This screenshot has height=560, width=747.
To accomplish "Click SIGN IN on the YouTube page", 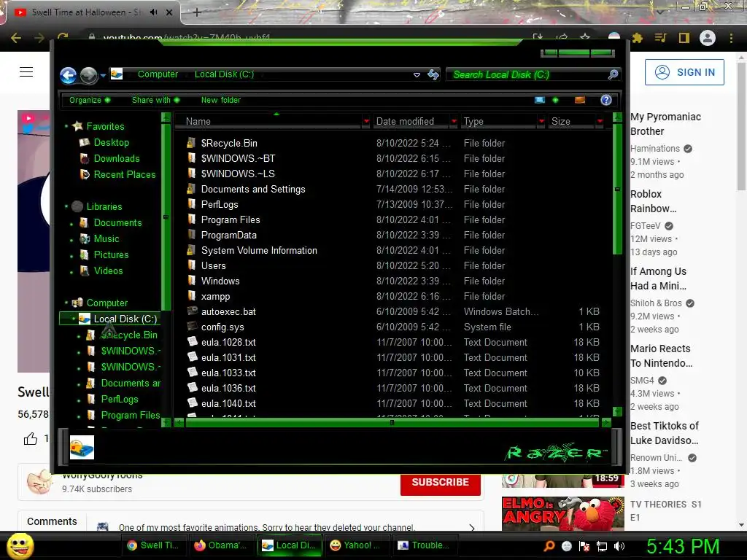I will tap(684, 72).
